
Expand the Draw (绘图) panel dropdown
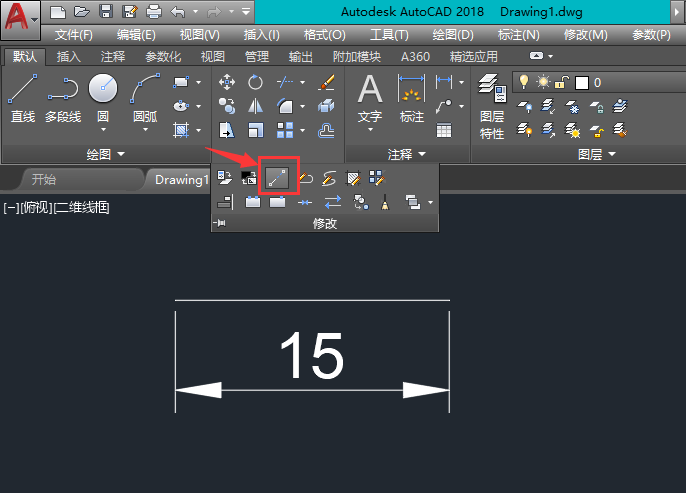click(105, 154)
